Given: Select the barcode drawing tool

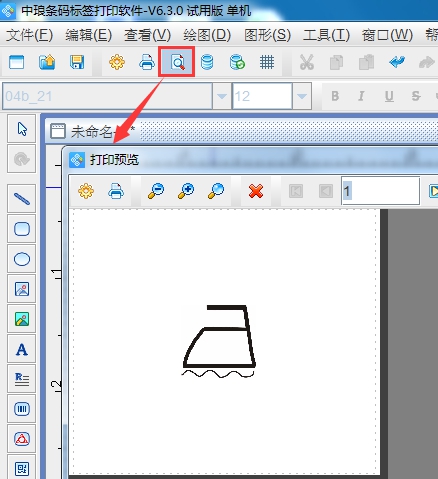Looking at the screenshot, I should 22,409.
